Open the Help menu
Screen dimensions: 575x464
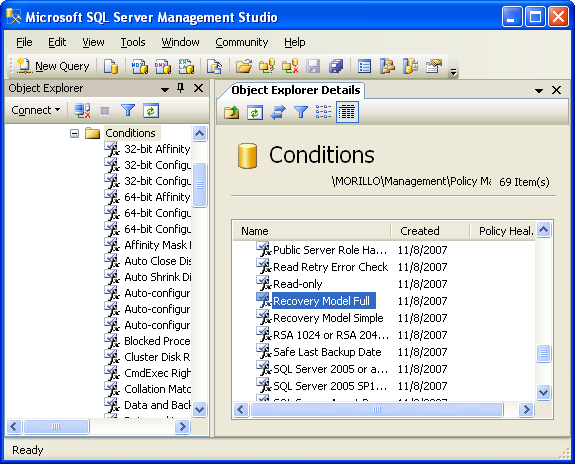[x=295, y=42]
